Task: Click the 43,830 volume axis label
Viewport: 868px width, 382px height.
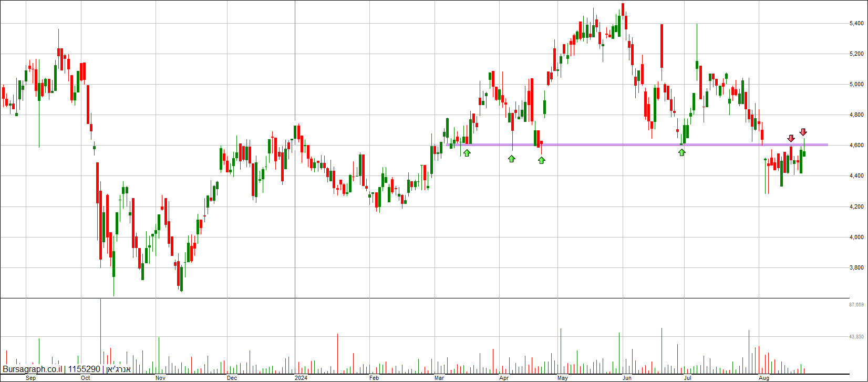Action: (856, 336)
